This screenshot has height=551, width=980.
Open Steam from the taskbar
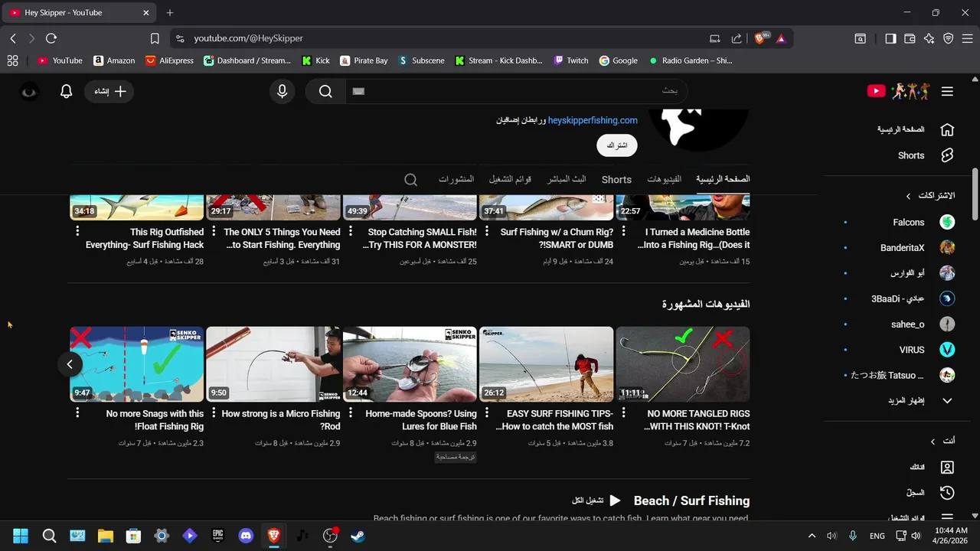click(x=358, y=536)
